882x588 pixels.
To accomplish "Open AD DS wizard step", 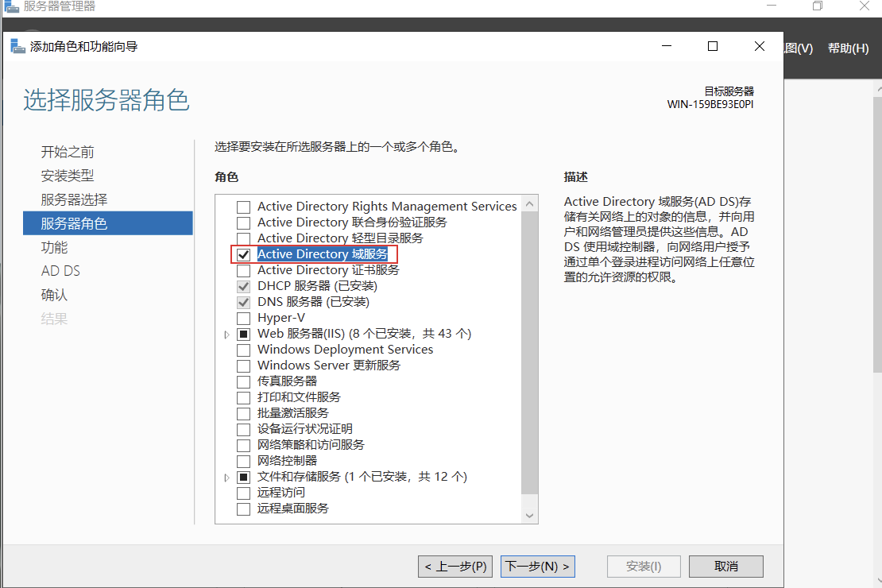I will tap(60, 271).
